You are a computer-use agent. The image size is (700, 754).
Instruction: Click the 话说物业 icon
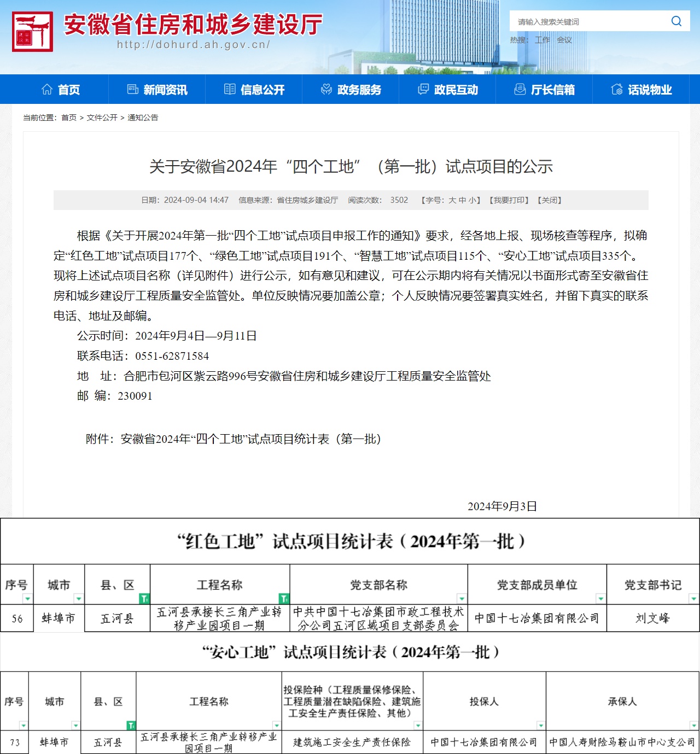pyautogui.click(x=617, y=90)
